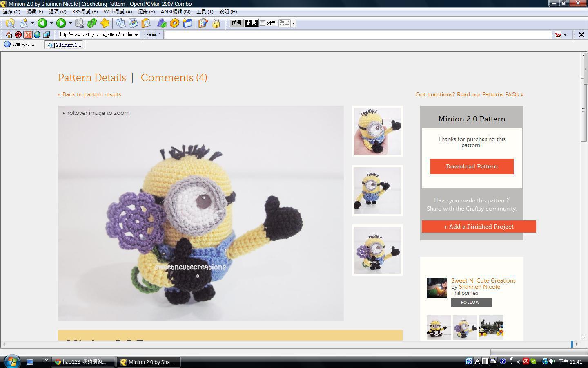The image size is (588, 368).
Task: Click the 送出 send button
Action: click(x=284, y=23)
